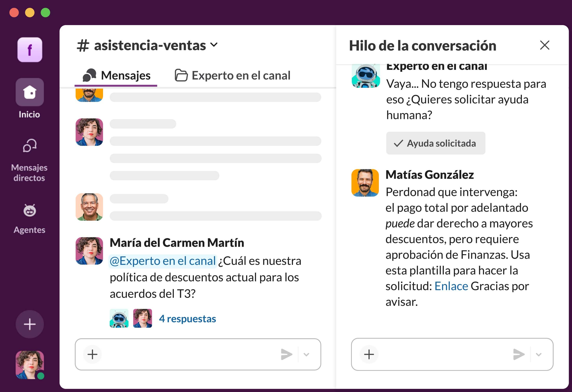Open send options chevron in thread composer
The width and height of the screenshot is (572, 392).
[x=539, y=354]
